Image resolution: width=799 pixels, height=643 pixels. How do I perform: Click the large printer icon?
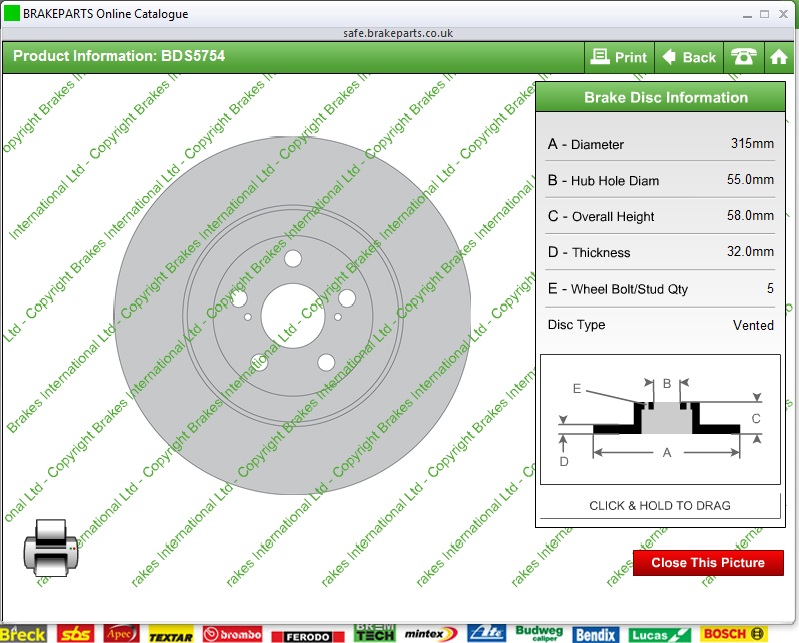(x=51, y=548)
